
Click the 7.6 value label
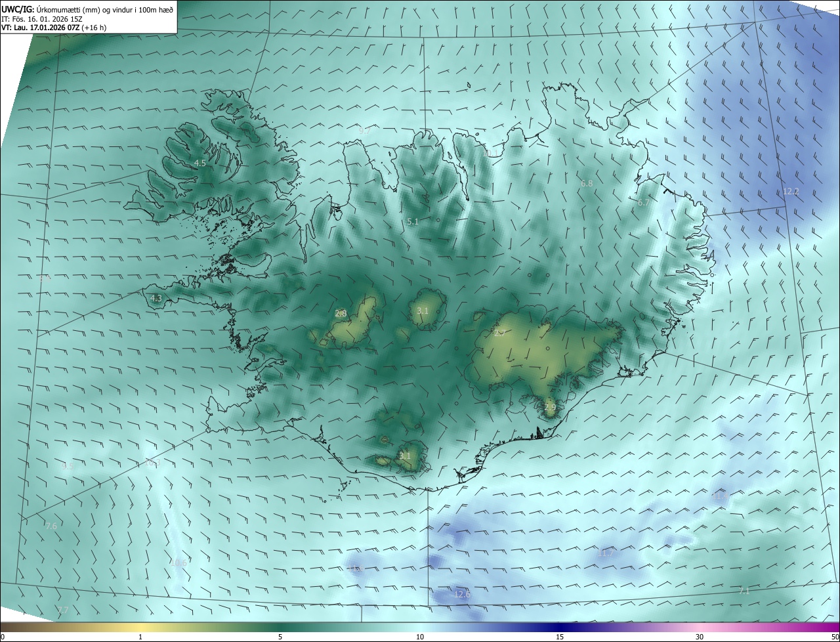click(51, 526)
